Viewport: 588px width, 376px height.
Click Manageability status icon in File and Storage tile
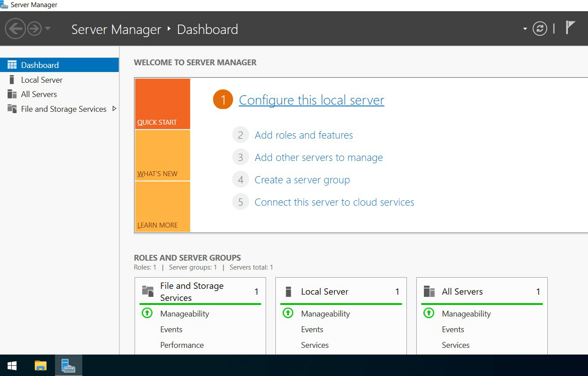(147, 313)
